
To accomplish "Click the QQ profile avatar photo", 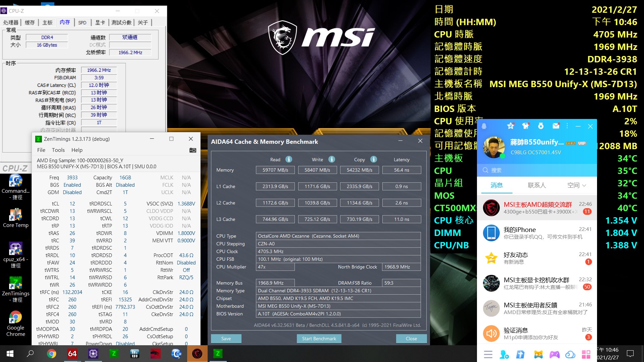I will click(494, 147).
